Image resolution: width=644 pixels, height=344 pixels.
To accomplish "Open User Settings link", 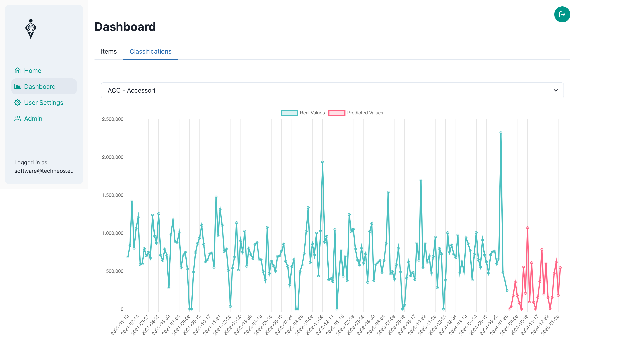I will pos(43,103).
